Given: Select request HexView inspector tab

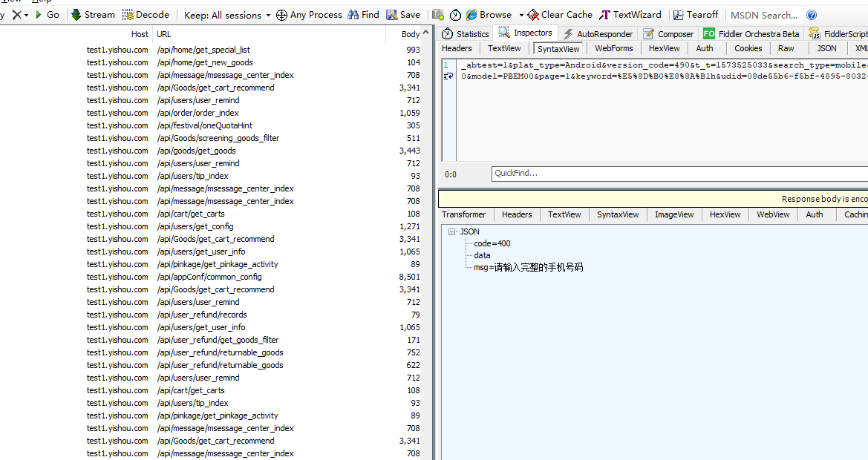Looking at the screenshot, I should [x=665, y=49].
